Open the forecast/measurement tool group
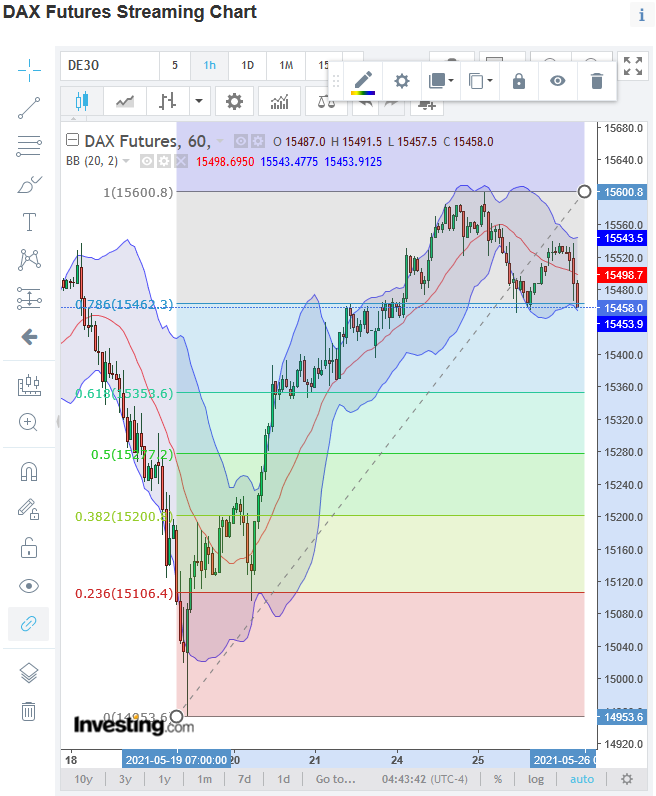 click(x=29, y=298)
